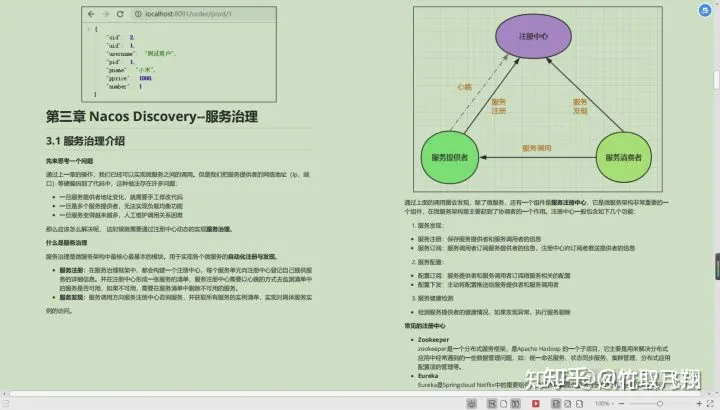
Task: Click the zoom out minus button
Action: click(621, 403)
